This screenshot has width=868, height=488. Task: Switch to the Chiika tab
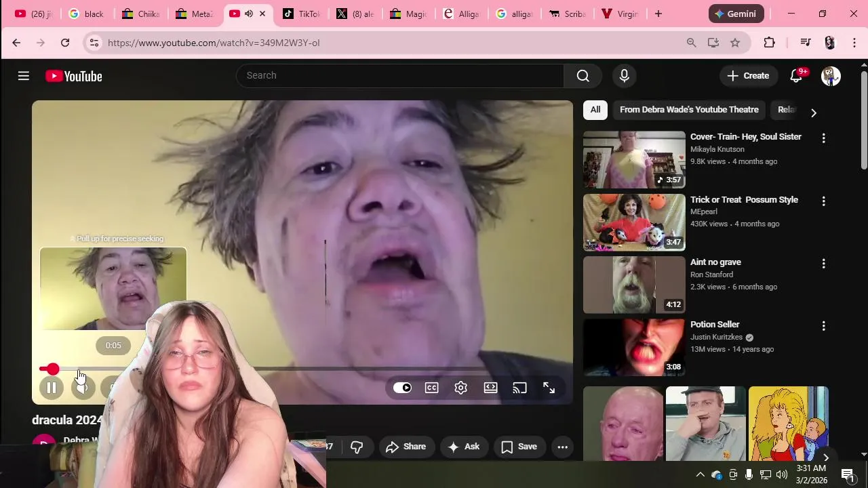click(x=140, y=14)
